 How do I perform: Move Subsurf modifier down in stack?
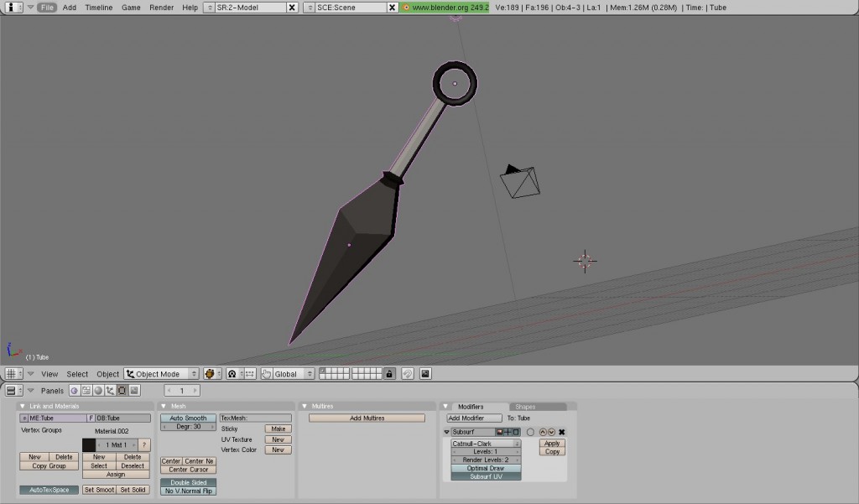tap(552, 432)
